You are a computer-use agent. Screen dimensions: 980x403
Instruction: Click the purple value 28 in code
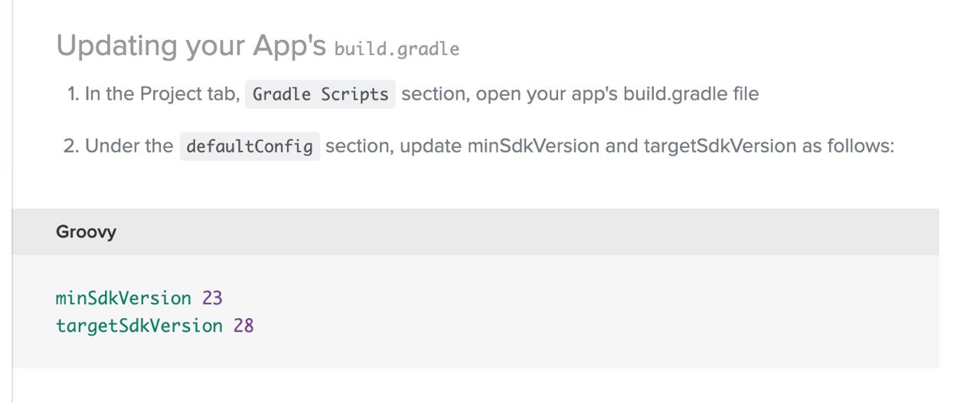pyautogui.click(x=243, y=326)
